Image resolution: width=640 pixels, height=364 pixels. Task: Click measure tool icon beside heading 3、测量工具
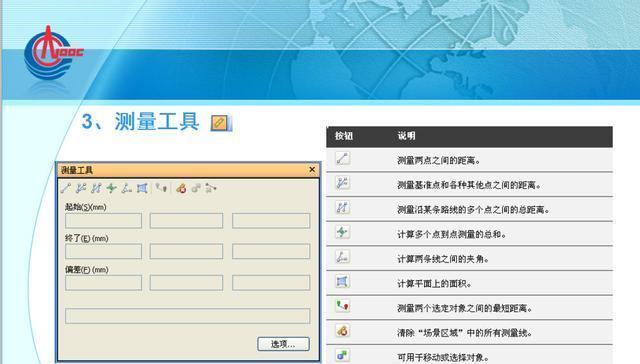[221, 123]
